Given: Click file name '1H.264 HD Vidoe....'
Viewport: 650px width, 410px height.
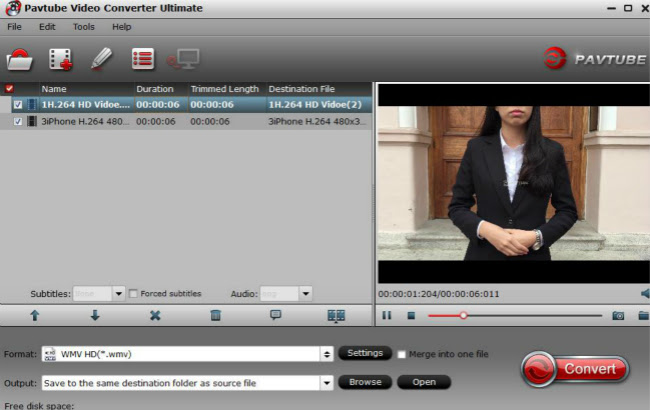Looking at the screenshot, I should 86,104.
